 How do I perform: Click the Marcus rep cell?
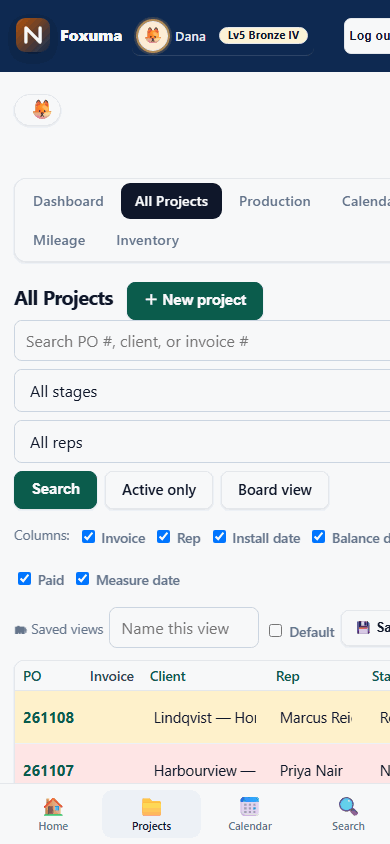(x=316, y=718)
